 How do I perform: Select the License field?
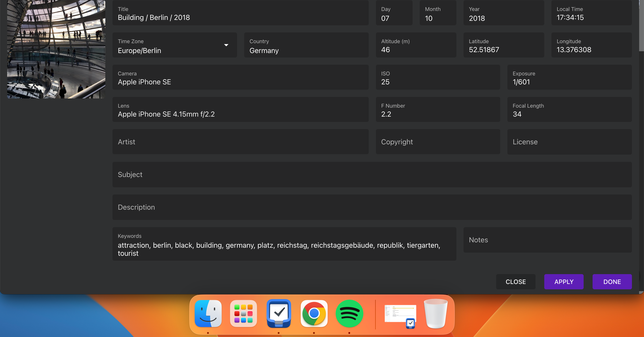tap(569, 142)
